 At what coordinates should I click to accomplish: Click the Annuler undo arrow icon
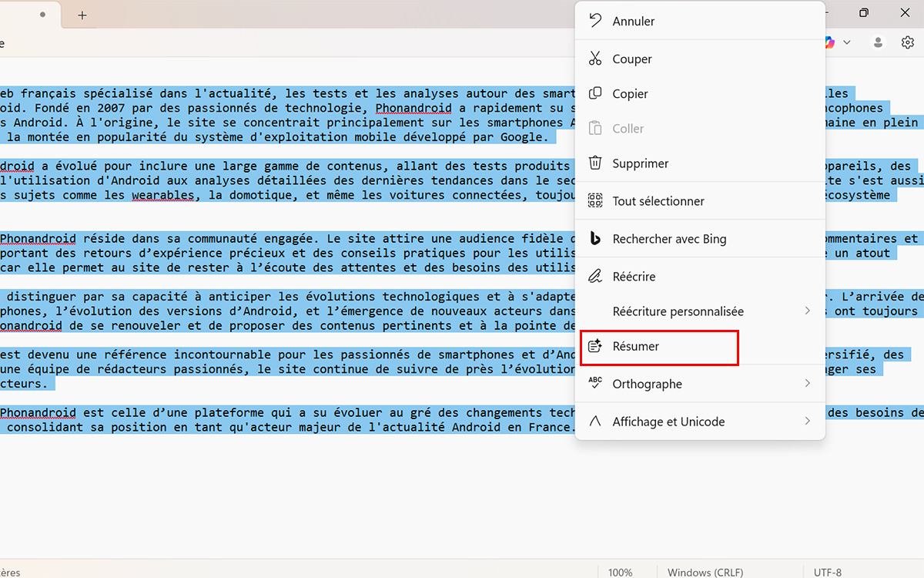595,21
